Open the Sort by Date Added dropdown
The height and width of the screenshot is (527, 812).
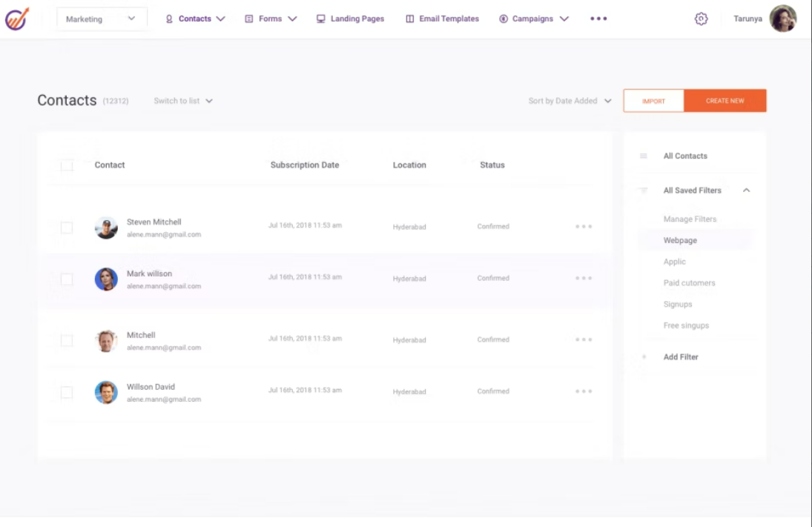567,100
